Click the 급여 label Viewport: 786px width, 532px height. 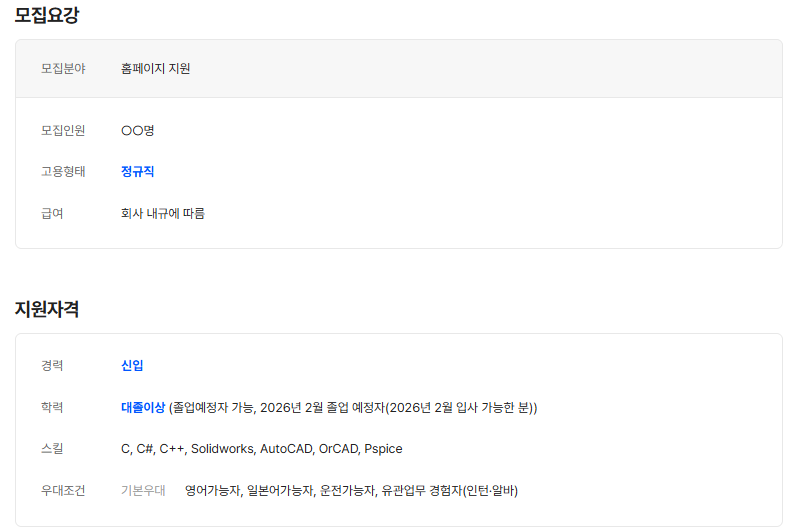pyautogui.click(x=52, y=213)
